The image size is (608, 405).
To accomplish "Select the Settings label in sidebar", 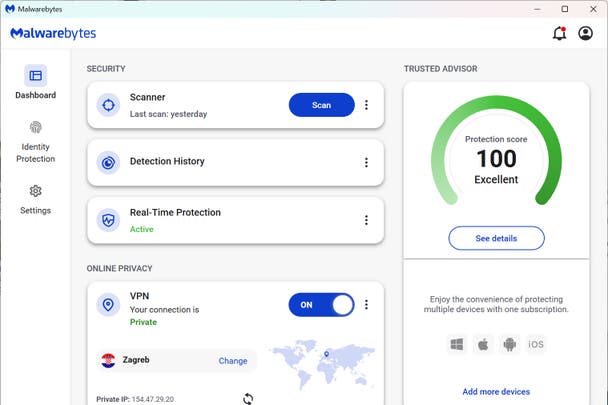I will (36, 211).
